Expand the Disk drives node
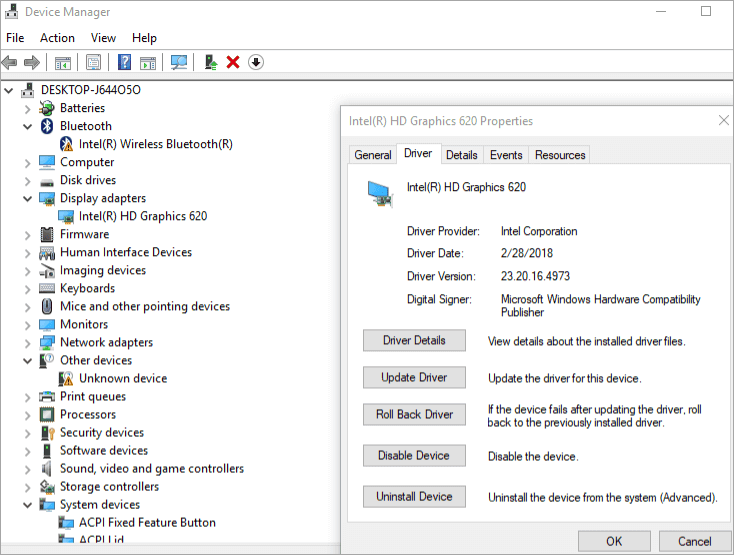Screen dimensions: 734x555 click(28, 181)
